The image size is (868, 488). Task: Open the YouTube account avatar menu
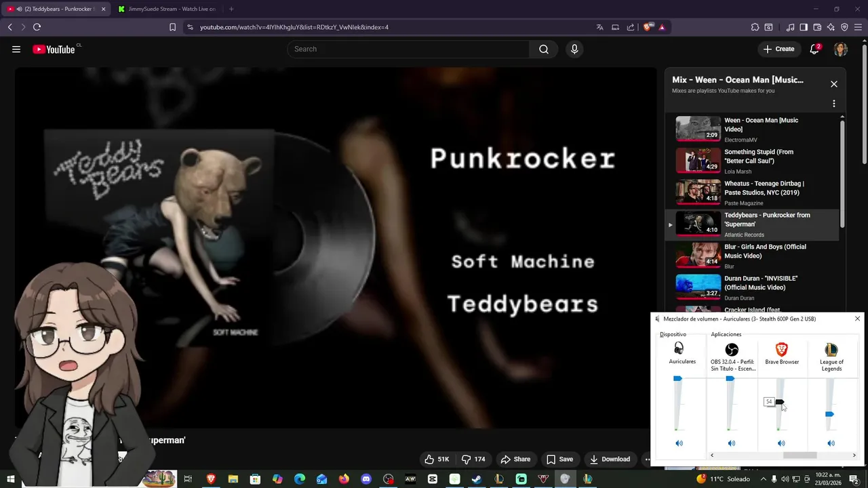pos(841,49)
